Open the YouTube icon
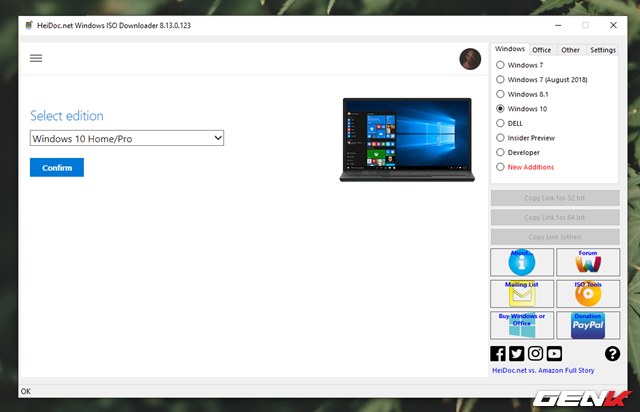 [x=554, y=354]
